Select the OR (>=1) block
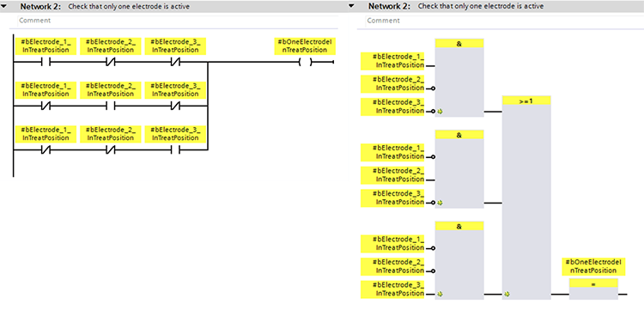644x310 pixels. [x=526, y=198]
